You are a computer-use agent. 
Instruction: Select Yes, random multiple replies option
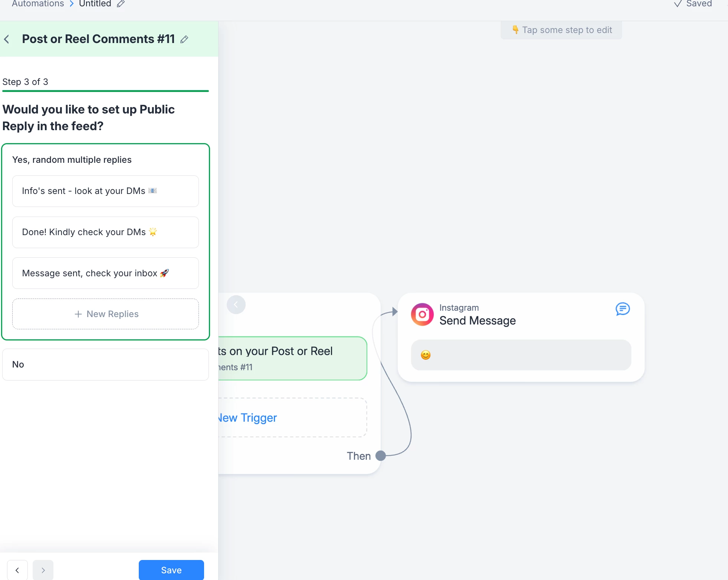(x=72, y=160)
